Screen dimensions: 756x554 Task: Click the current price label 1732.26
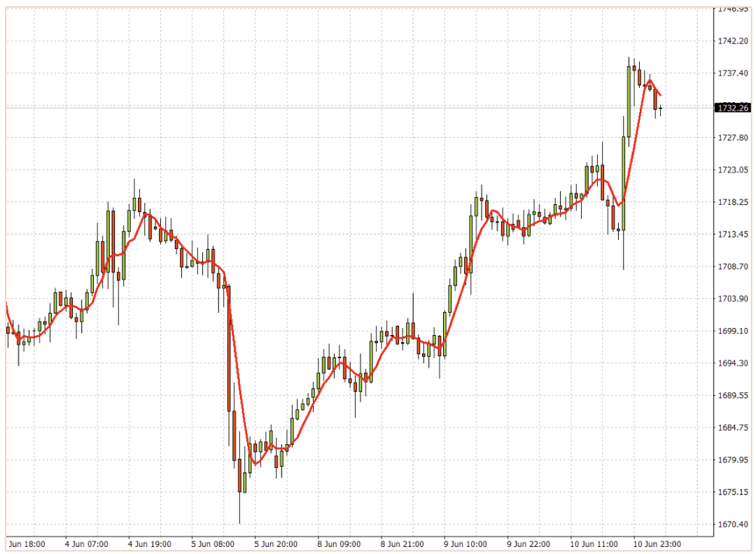tap(732, 108)
